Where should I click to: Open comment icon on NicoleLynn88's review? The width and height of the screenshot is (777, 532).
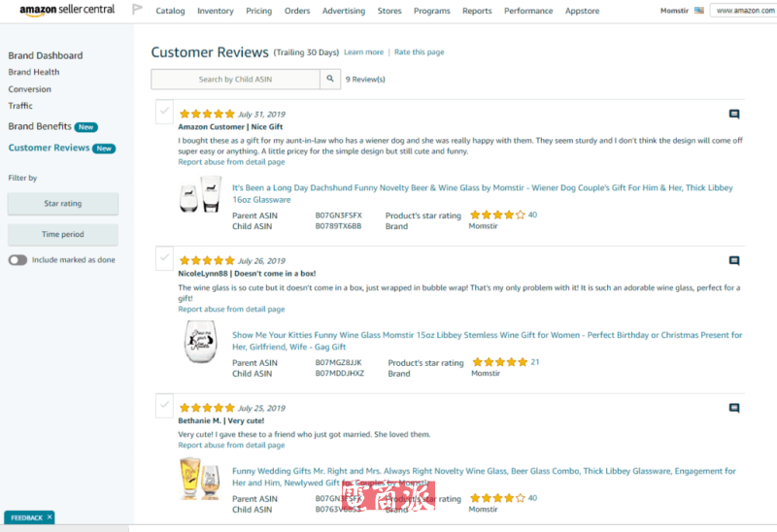pos(734,260)
